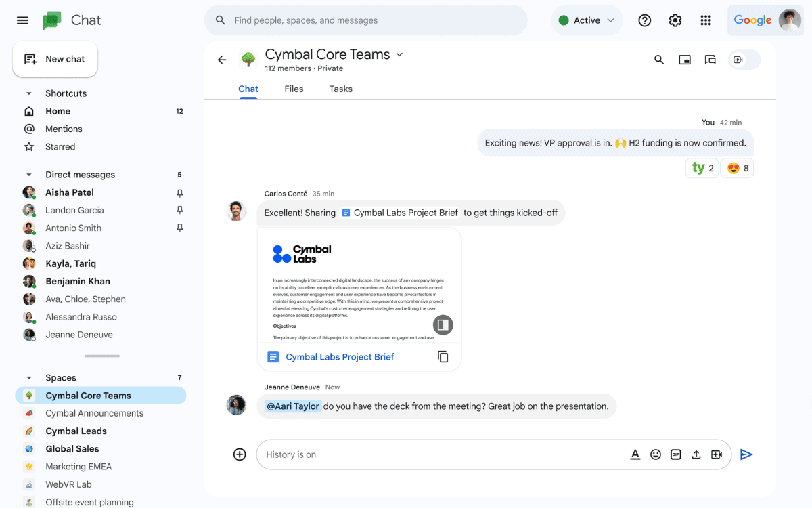Open the Cymbal Core Teams space dropdown

pyautogui.click(x=399, y=54)
